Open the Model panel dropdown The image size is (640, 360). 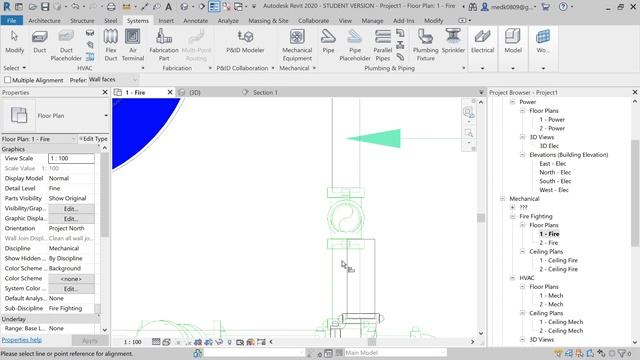[x=513, y=68]
